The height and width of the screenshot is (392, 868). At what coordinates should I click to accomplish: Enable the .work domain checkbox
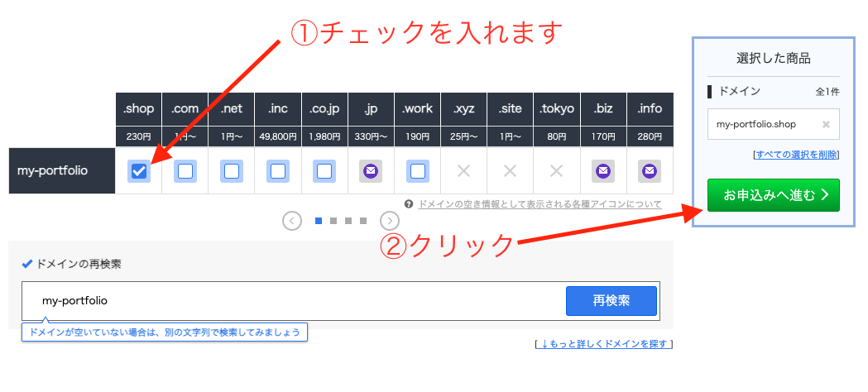[x=417, y=171]
